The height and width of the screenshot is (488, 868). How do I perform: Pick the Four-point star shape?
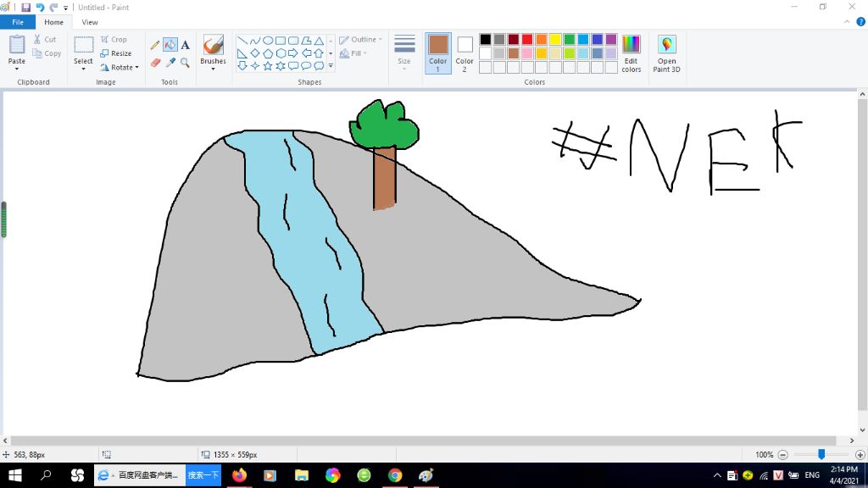254,66
